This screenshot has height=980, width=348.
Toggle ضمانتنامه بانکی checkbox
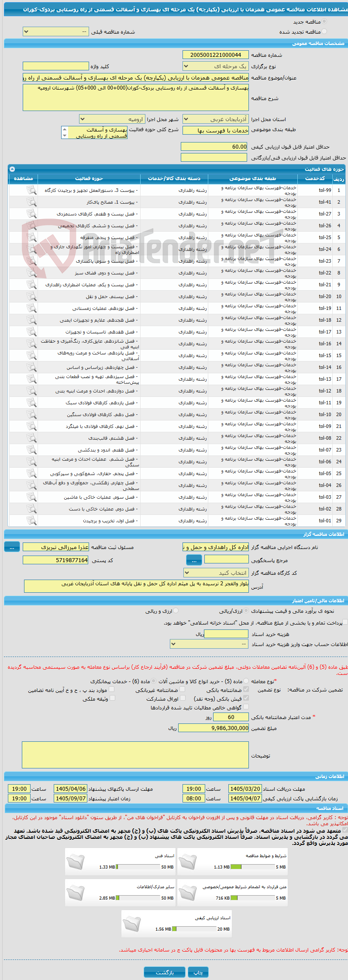click(x=246, y=689)
